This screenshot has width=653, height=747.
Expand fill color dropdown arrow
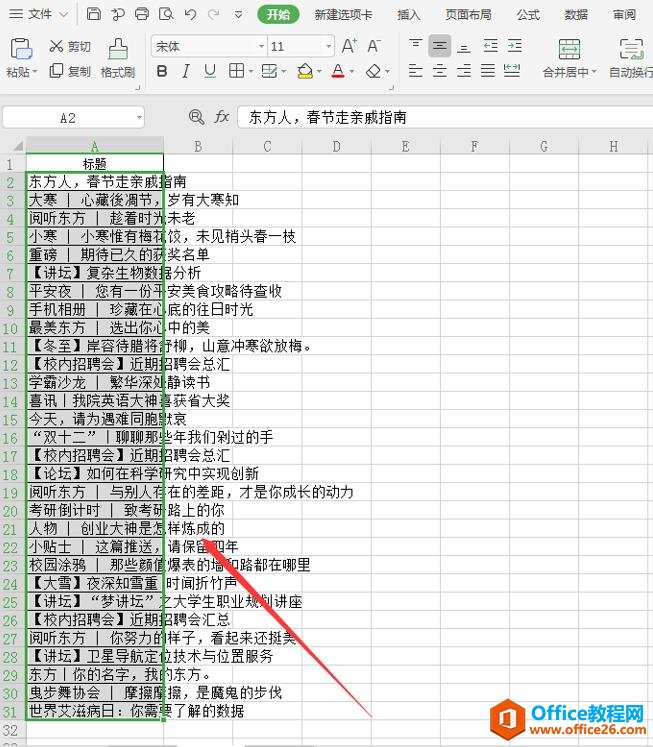[x=319, y=72]
